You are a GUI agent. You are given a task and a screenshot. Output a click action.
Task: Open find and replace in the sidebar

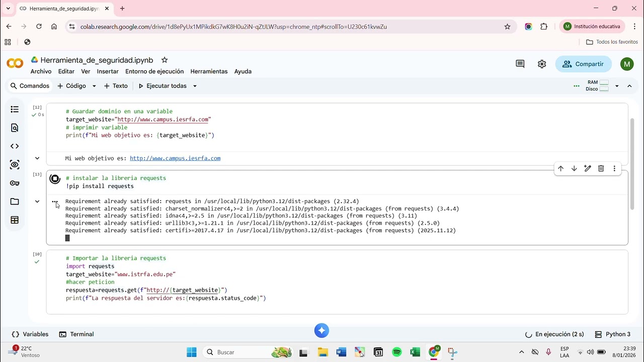click(x=15, y=128)
